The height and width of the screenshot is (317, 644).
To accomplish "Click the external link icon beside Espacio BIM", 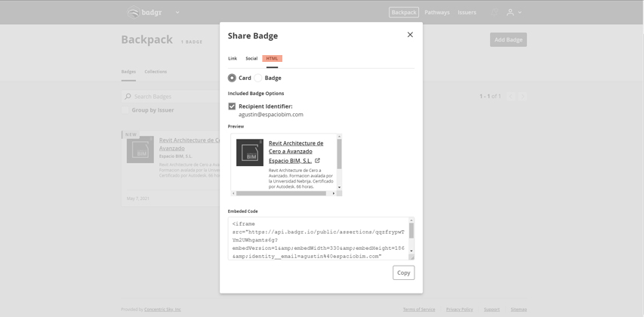I will (317, 161).
